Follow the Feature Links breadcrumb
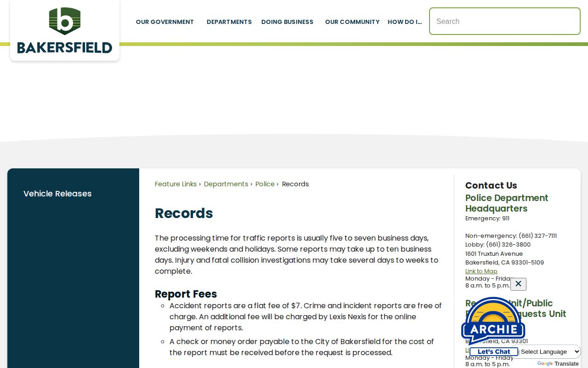Image resolution: width=588 pixels, height=368 pixels. 175,184
